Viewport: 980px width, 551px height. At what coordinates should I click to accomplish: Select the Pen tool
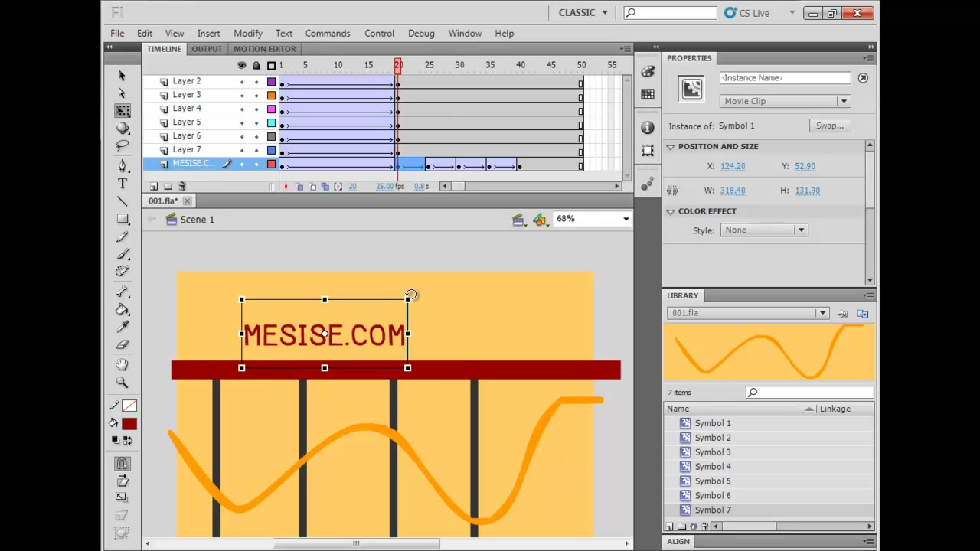[x=122, y=166]
